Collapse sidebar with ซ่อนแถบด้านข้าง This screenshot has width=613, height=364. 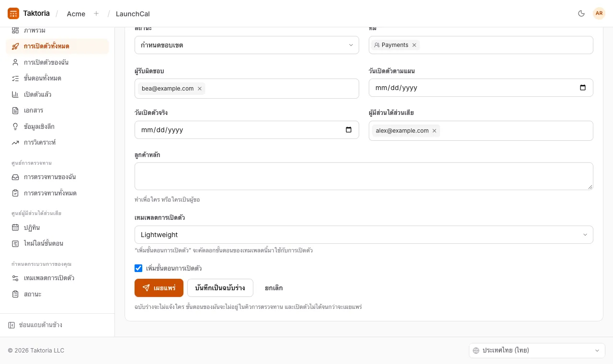pos(35,325)
